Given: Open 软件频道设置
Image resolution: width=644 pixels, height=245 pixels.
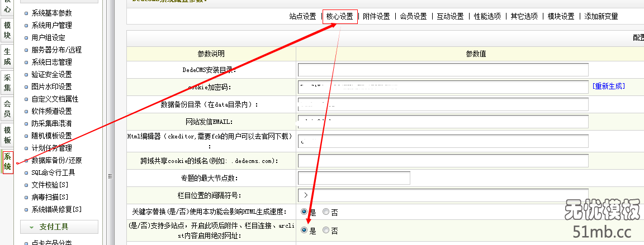Looking at the screenshot, I should (51, 112).
